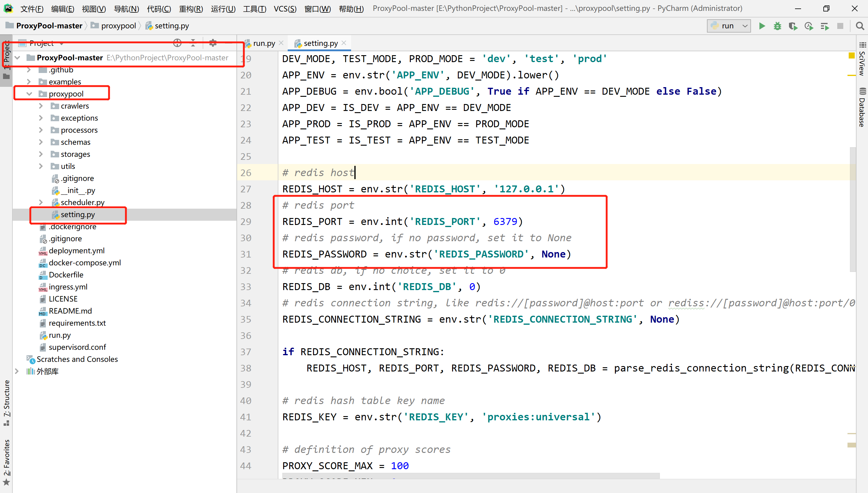Collapse the ProxyPool-master root folder
868x493 pixels.
[17, 58]
